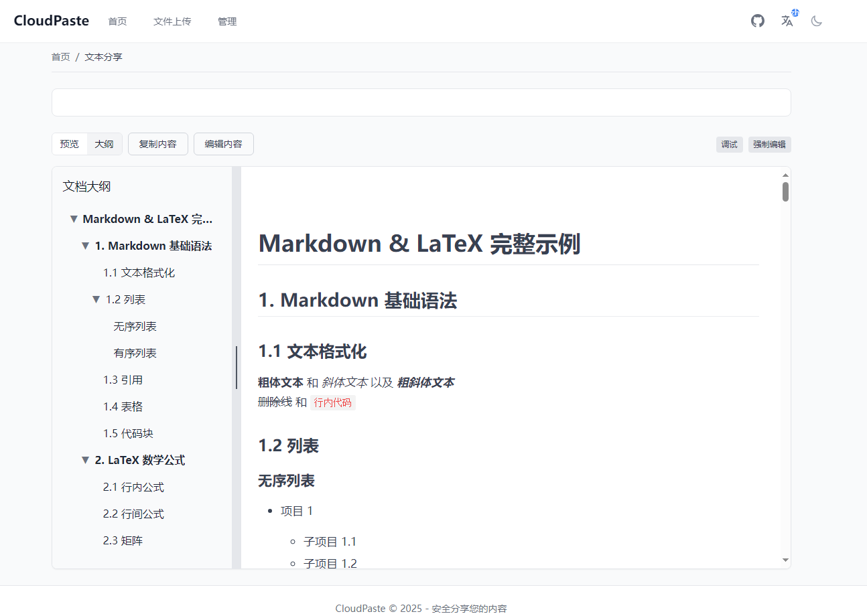Switch to the 预览 view
This screenshot has width=867, height=616.
pos(70,143)
